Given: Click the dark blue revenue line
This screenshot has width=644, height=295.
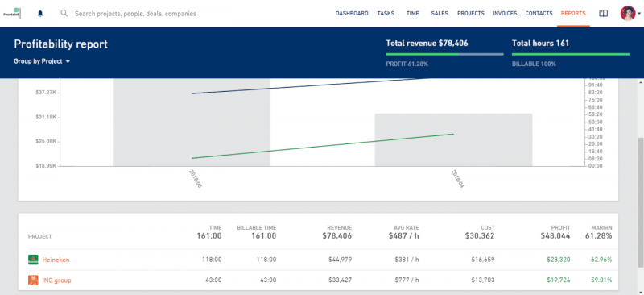Looking at the screenshot, I should 310,85.
